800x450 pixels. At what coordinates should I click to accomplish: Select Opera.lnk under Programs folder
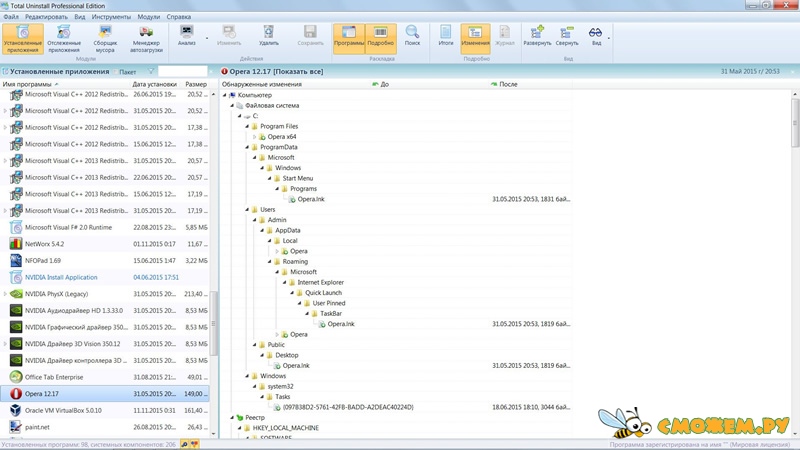(311, 199)
